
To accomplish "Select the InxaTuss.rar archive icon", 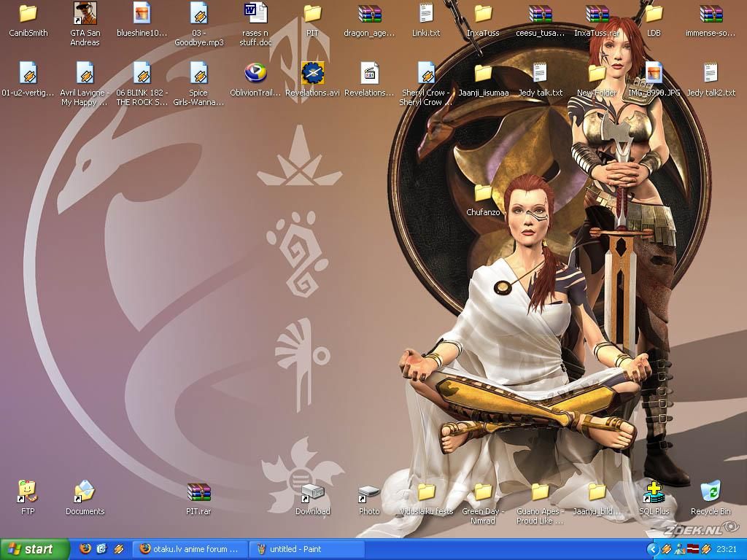I will pos(597,13).
